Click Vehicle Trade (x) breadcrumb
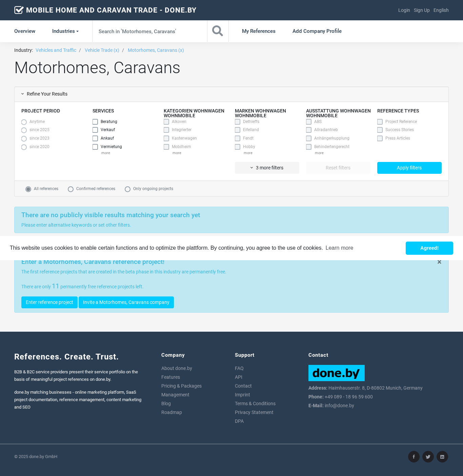 pos(102,50)
